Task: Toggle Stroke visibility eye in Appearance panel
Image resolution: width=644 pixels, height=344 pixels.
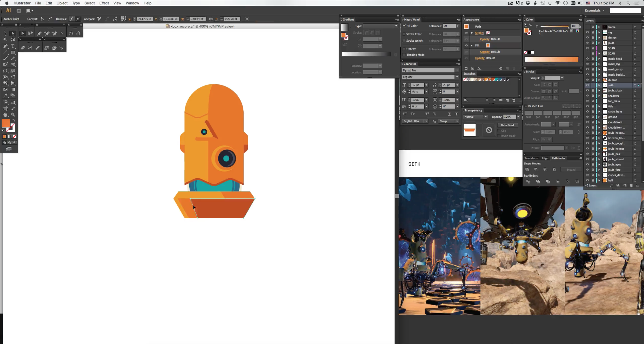Action: click(466, 33)
